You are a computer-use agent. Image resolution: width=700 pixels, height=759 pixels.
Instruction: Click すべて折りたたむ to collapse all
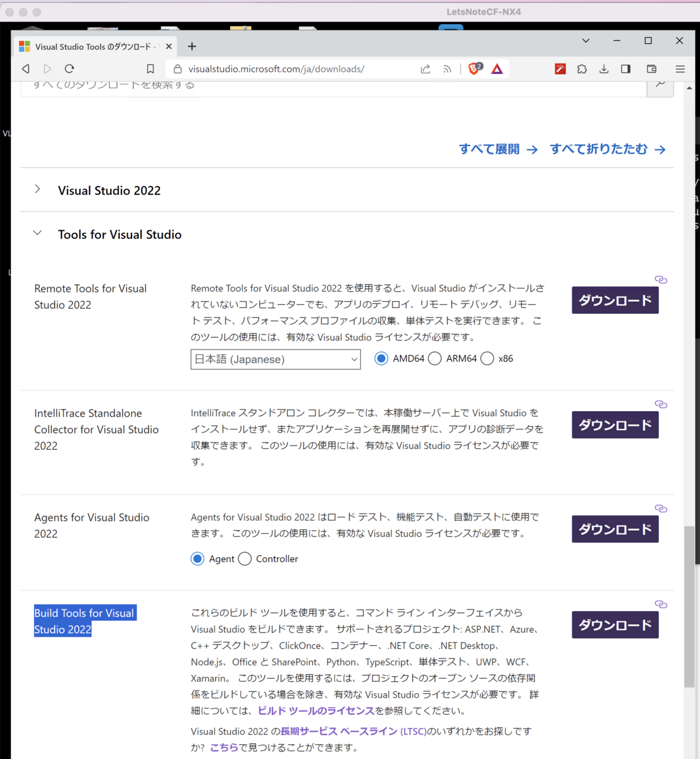click(x=608, y=149)
